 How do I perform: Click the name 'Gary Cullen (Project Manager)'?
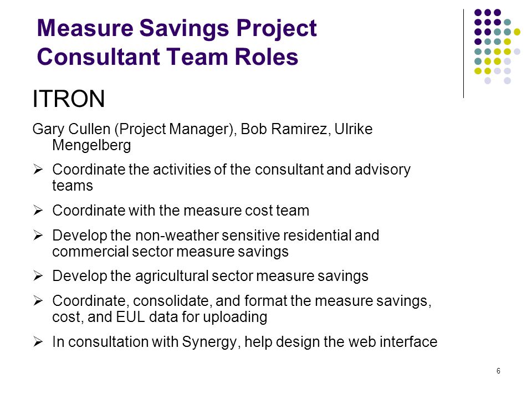click(135, 129)
